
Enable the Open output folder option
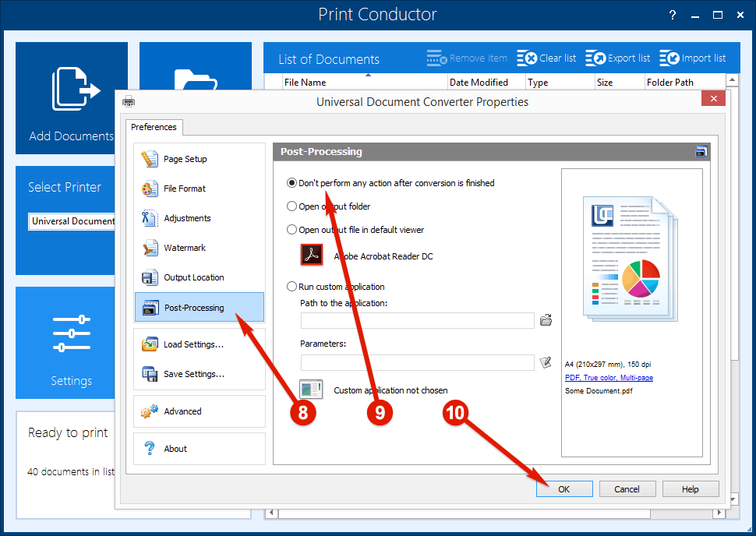point(291,206)
